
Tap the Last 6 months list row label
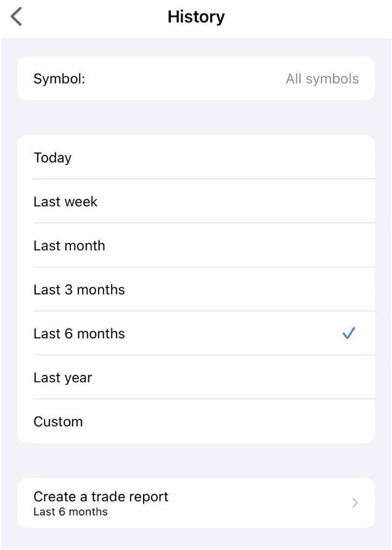(x=79, y=334)
